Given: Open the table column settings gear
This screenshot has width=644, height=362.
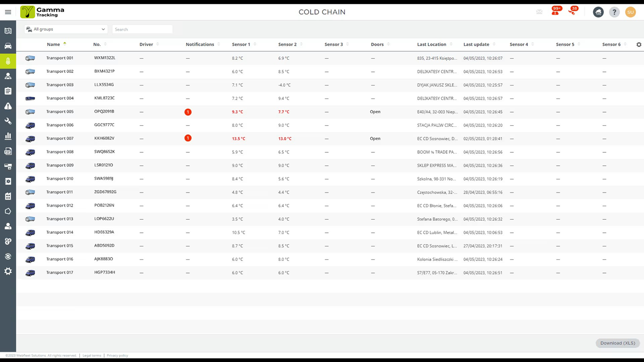Looking at the screenshot, I should point(639,45).
